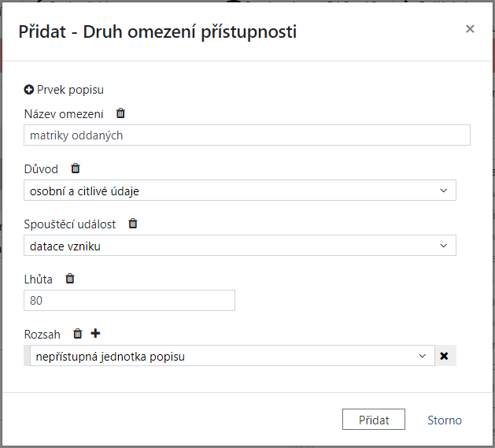Expand the Spouštěcí událost dropdown

(x=239, y=246)
